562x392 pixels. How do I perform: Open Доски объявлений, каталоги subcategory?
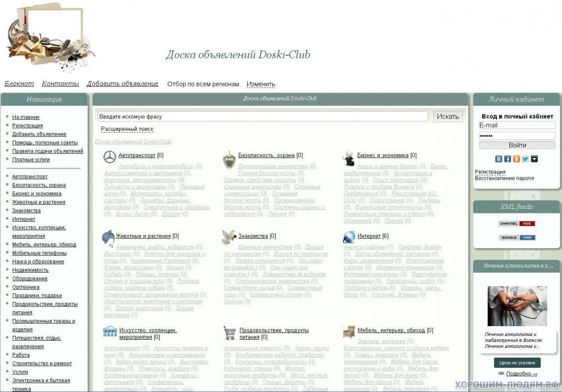[x=393, y=254]
